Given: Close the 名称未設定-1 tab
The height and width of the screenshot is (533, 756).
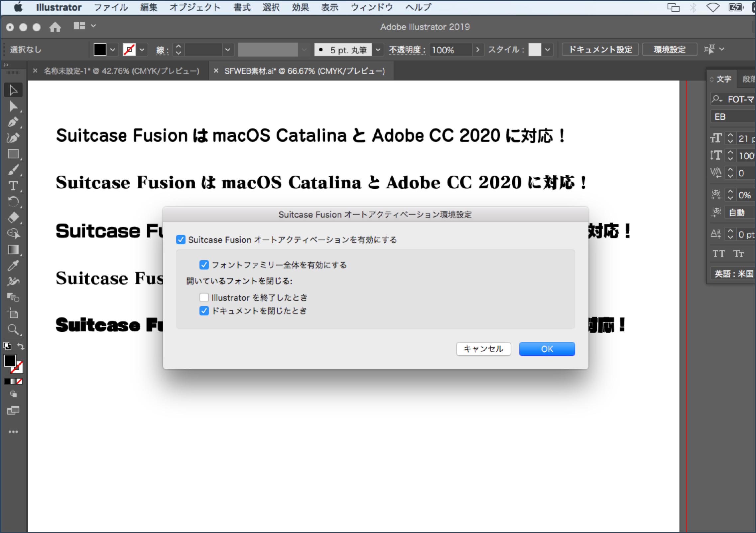Looking at the screenshot, I should coord(35,71).
